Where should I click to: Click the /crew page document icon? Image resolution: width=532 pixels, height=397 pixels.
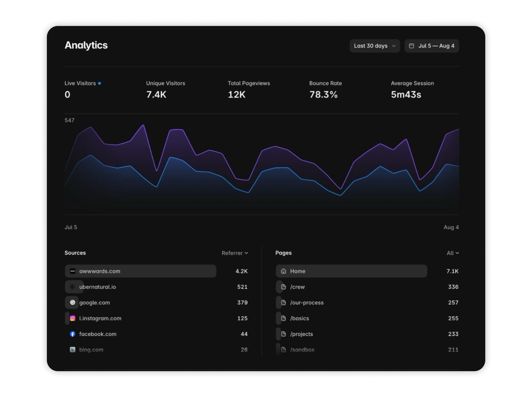pos(283,287)
